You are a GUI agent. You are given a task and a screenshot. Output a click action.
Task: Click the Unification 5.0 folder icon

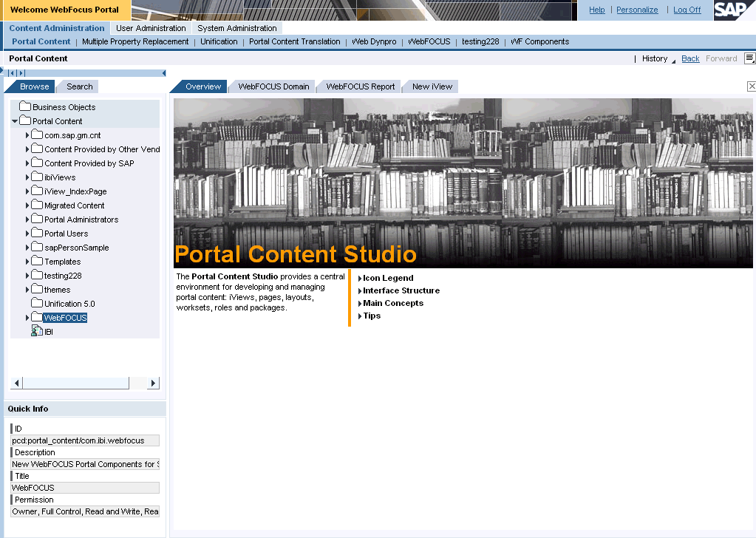tap(36, 304)
